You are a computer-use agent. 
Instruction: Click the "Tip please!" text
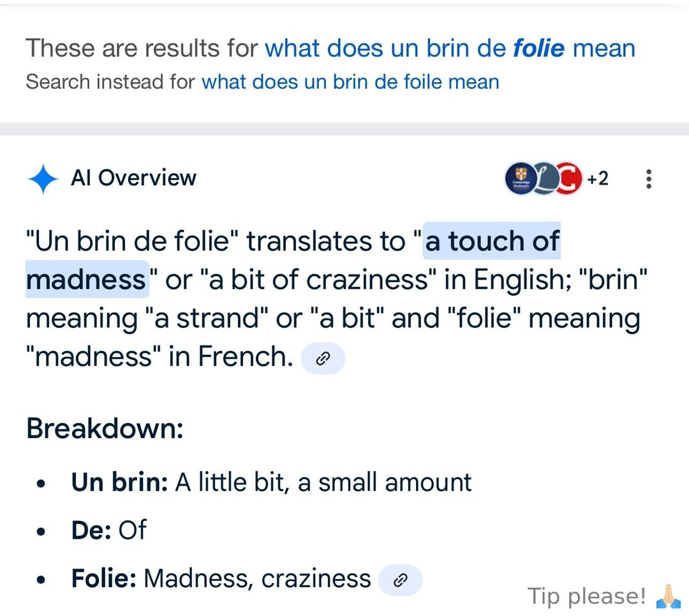pyautogui.click(x=587, y=596)
